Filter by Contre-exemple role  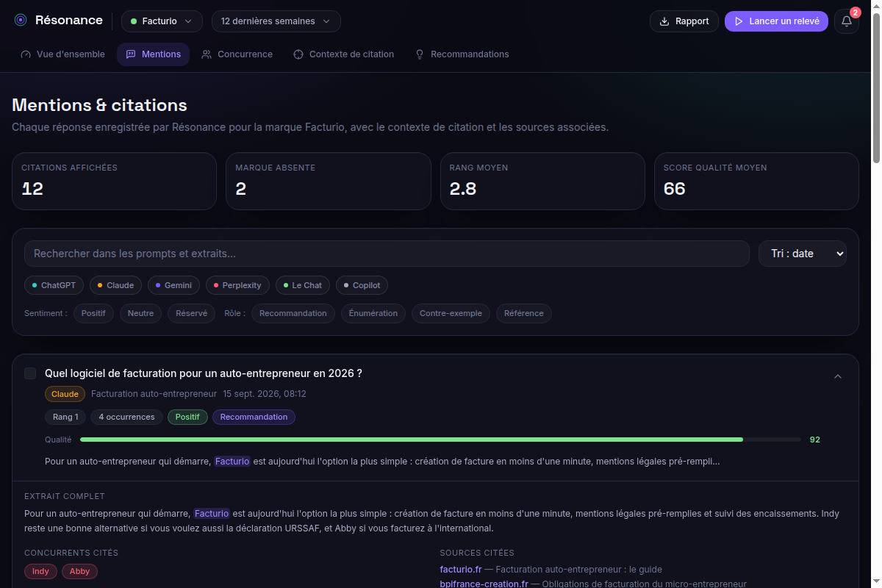(451, 313)
